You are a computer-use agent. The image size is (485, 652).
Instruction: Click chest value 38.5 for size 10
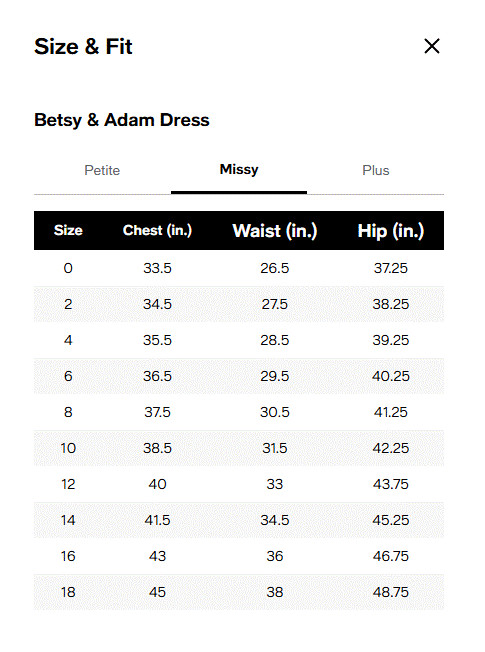click(x=157, y=448)
